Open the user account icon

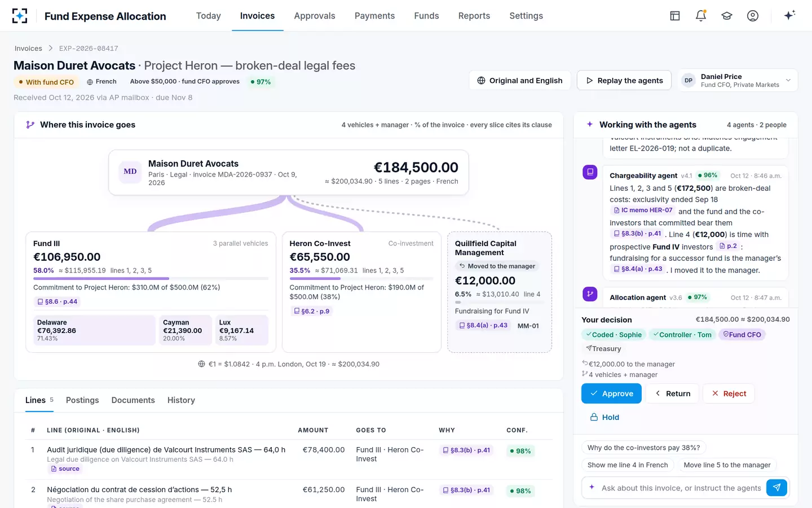[x=753, y=16]
